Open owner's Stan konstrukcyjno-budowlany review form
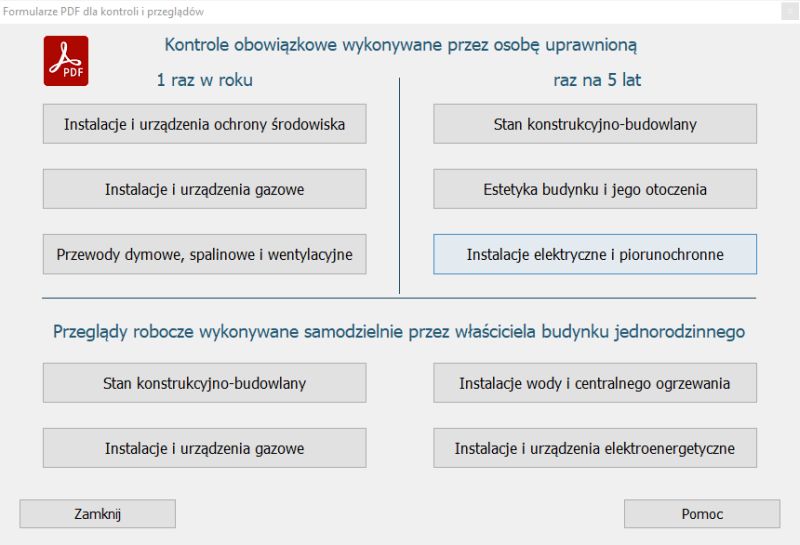The width and height of the screenshot is (800, 545). click(x=204, y=383)
